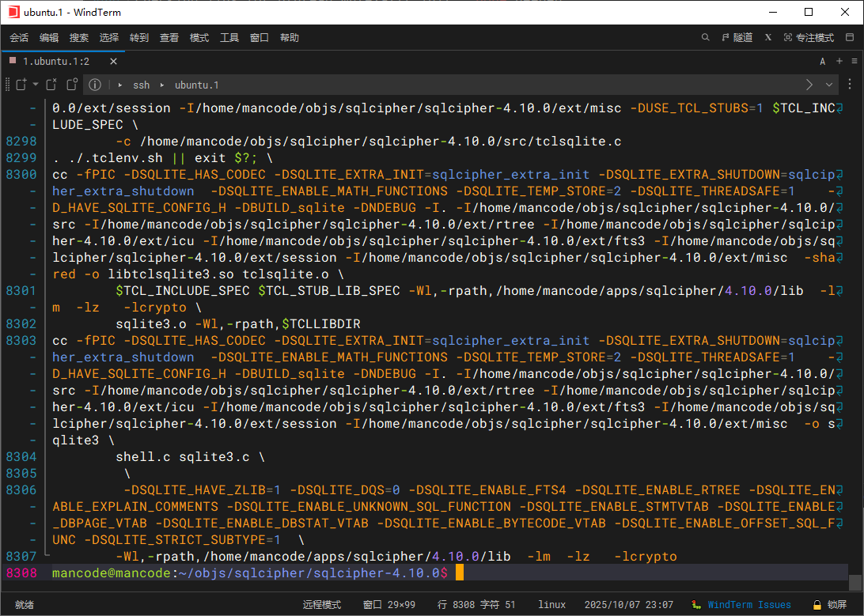864x616 pixels.
Task: Click the X display icon in menu bar
Action: tap(767, 37)
